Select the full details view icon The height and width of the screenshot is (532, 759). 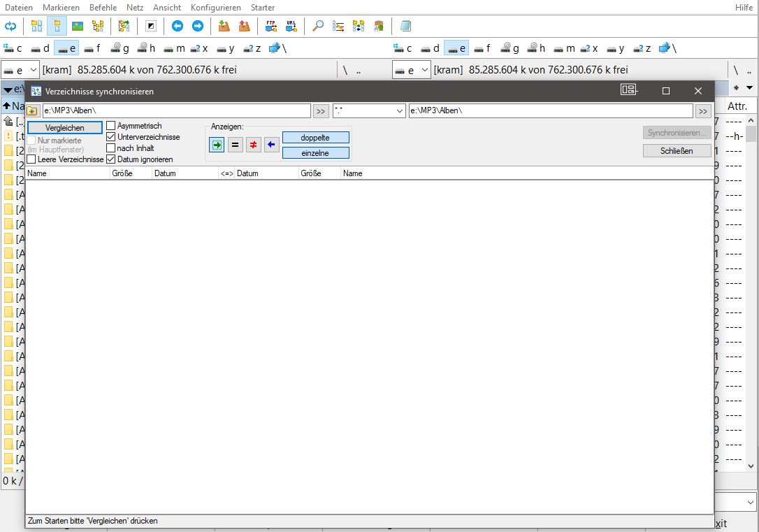[x=57, y=26]
